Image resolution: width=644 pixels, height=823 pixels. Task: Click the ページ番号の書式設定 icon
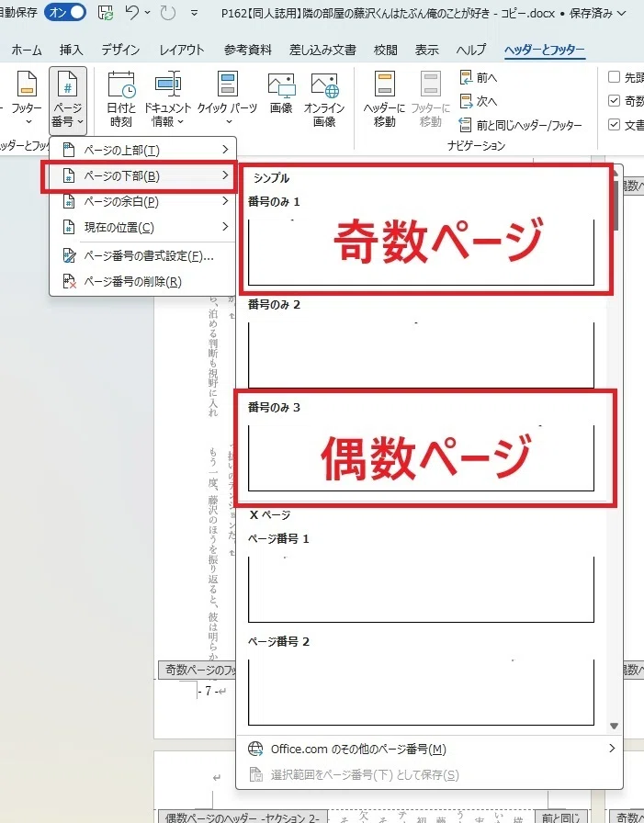pyautogui.click(x=69, y=256)
